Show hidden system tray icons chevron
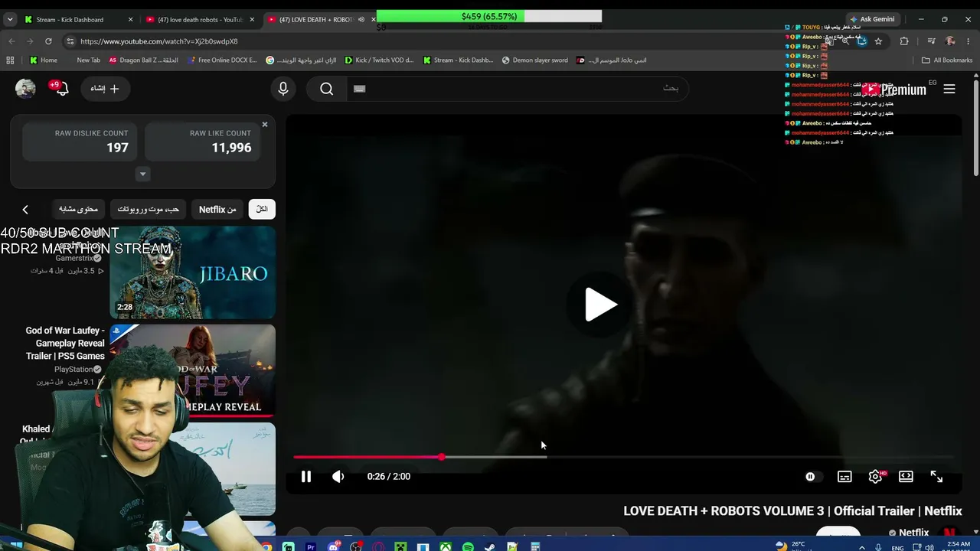Image resolution: width=980 pixels, height=551 pixels. (x=862, y=547)
